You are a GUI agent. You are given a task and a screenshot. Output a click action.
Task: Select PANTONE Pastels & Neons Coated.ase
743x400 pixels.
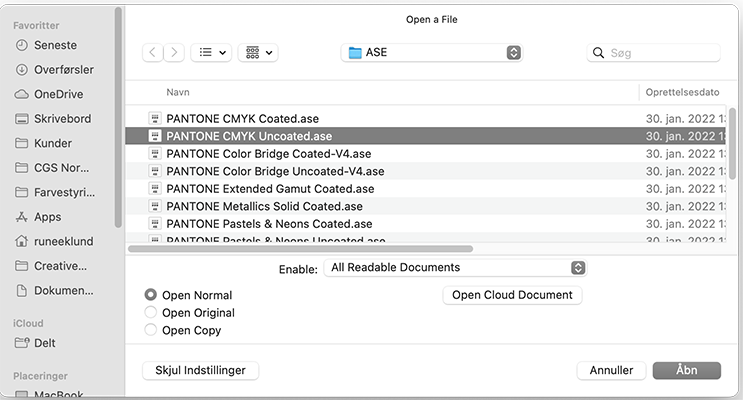426,223
